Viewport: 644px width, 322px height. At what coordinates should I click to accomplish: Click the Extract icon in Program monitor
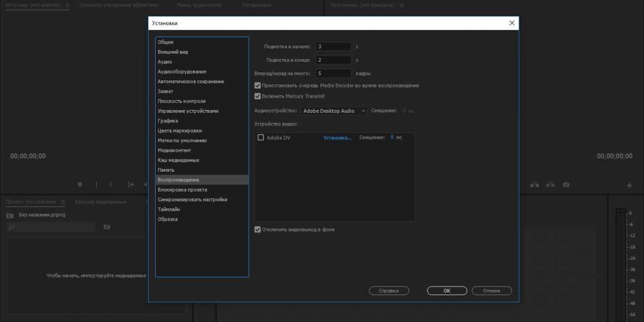tap(550, 185)
